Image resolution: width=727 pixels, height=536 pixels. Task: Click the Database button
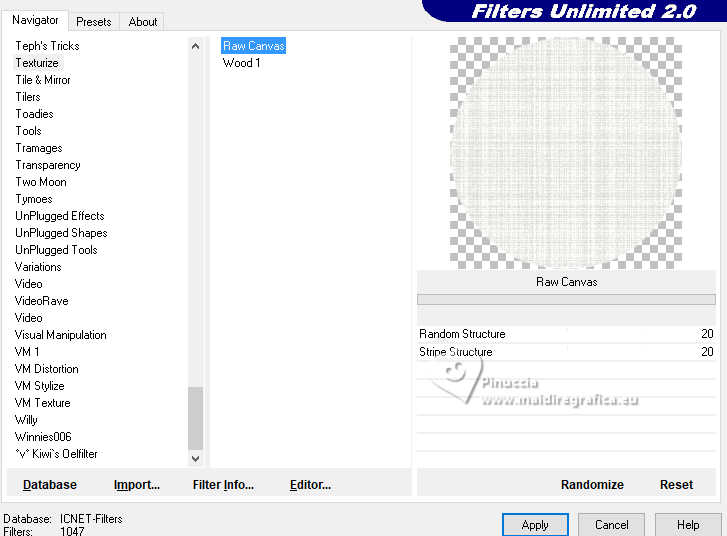point(50,485)
